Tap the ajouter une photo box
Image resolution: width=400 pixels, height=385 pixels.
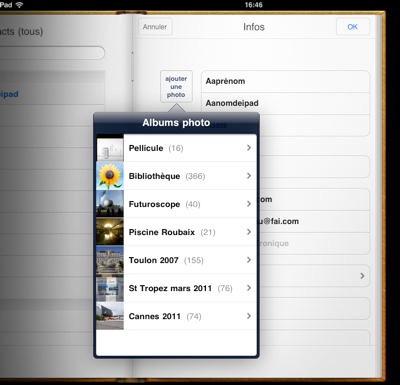click(176, 87)
